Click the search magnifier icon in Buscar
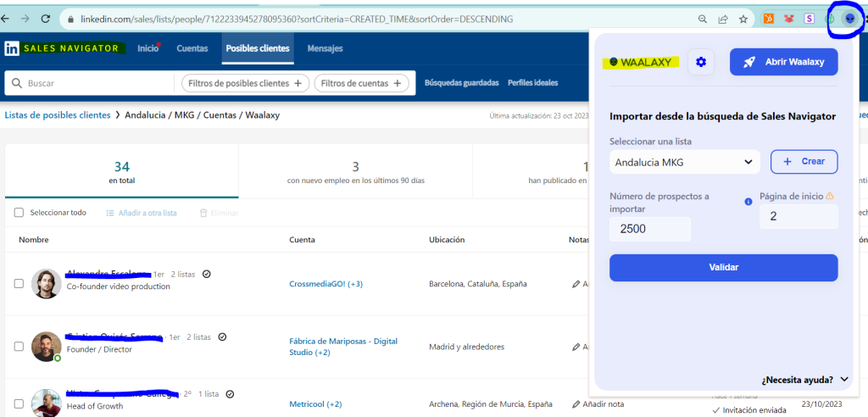868x417 pixels. pyautogui.click(x=15, y=83)
